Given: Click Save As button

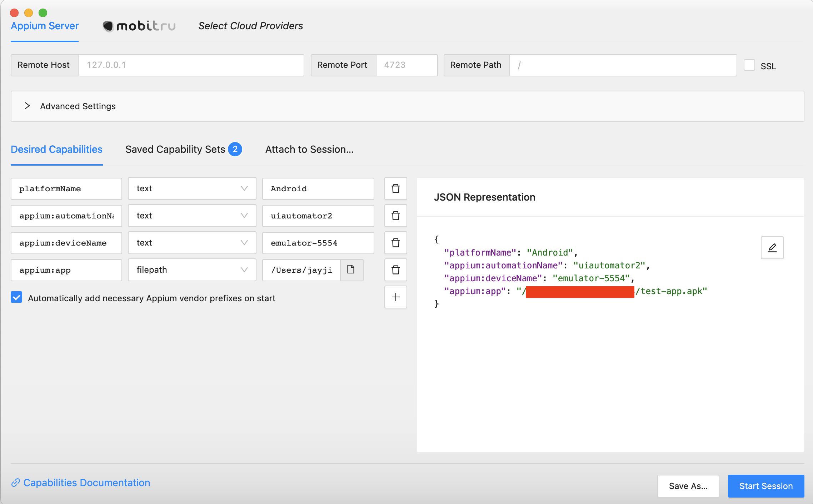Looking at the screenshot, I should (x=688, y=486).
